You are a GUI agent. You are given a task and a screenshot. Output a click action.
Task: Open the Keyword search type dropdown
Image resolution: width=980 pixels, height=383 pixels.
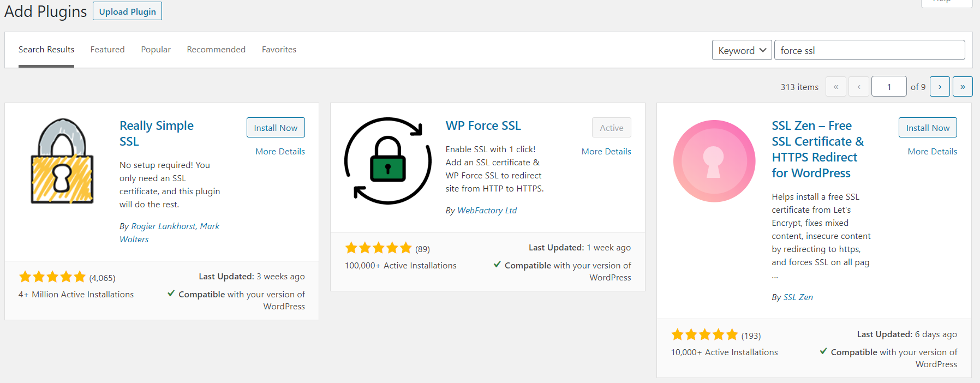coord(742,50)
